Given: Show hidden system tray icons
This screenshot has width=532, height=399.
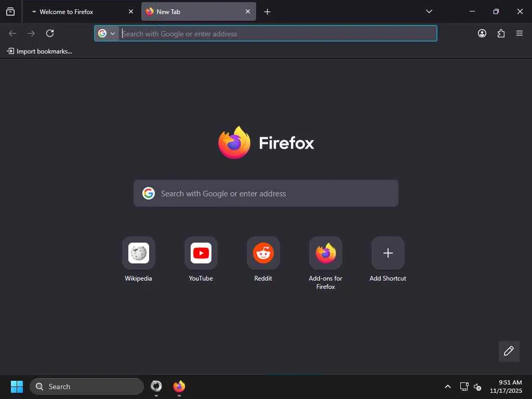Looking at the screenshot, I should (447, 387).
